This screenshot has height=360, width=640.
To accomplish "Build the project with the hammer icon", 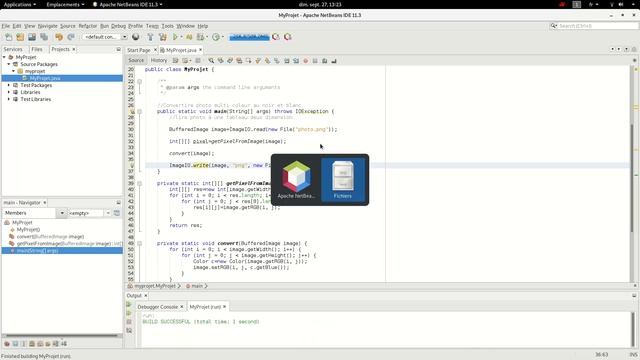I will (150, 37).
